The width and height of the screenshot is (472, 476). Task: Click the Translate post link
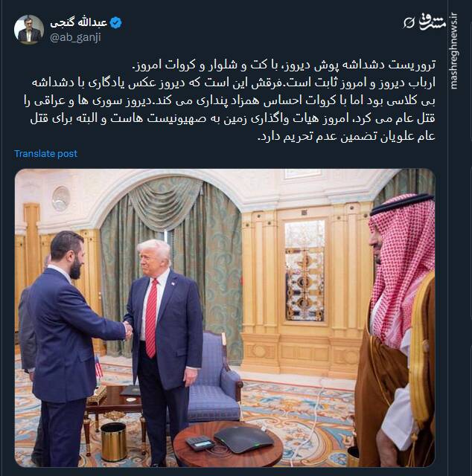tap(46, 154)
